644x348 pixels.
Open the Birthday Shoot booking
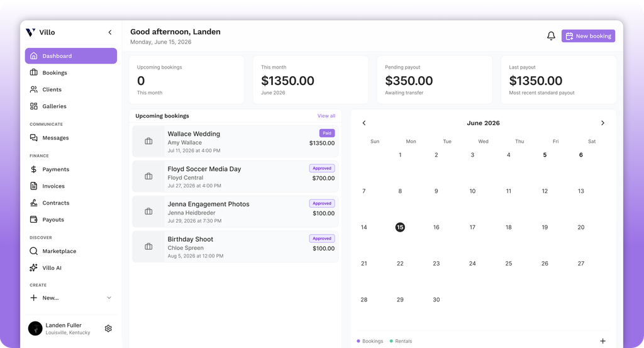click(x=235, y=247)
